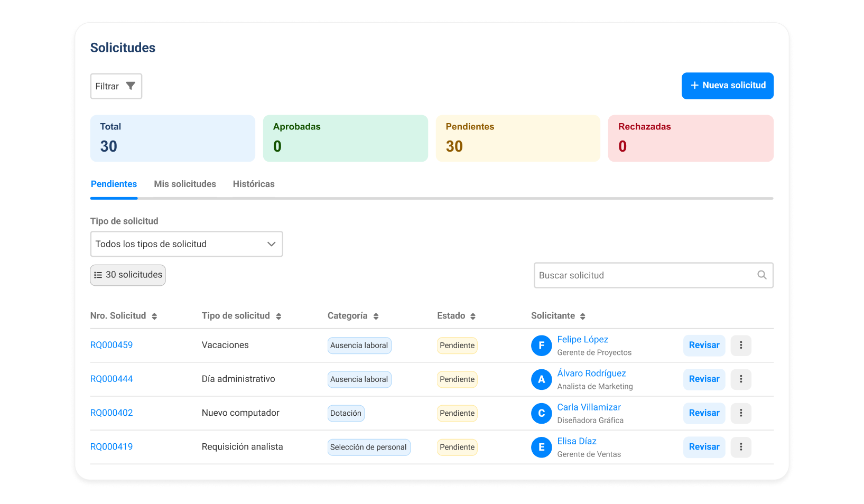Screen dimensions: 864x504
Task: Open three-dot menu for Carla Villamizar row
Action: (x=741, y=413)
